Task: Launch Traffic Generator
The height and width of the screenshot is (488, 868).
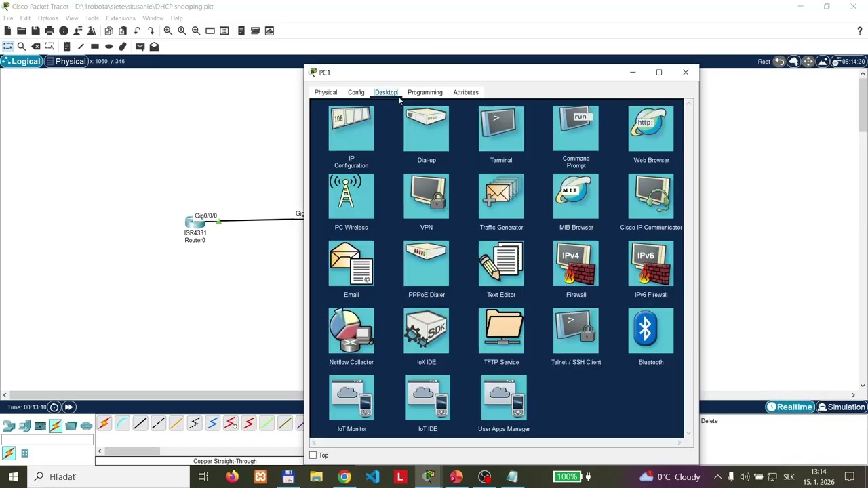Action: (x=501, y=202)
